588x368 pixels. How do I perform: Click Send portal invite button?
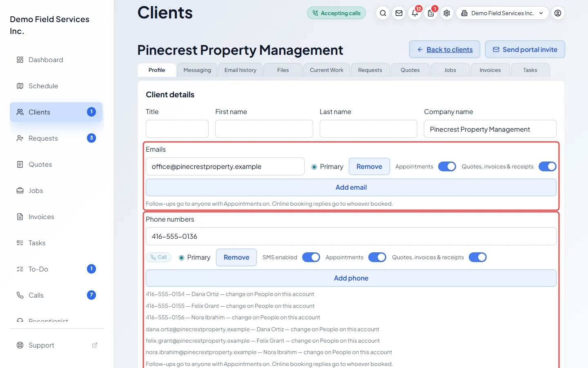coord(525,49)
